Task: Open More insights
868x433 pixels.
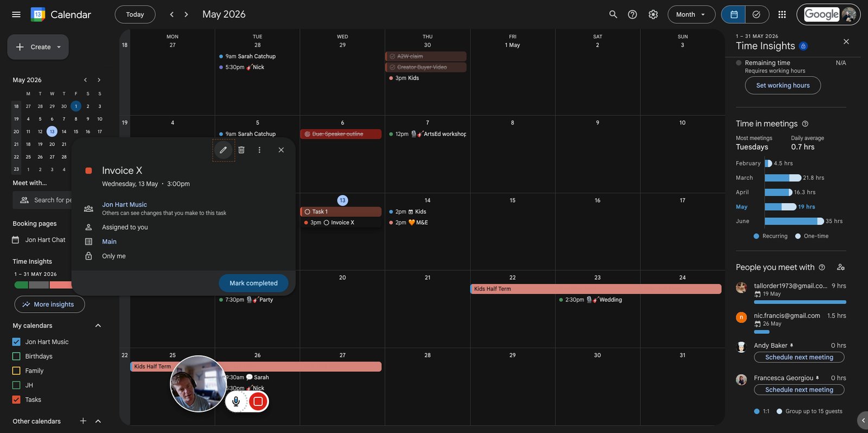Action: 49,305
